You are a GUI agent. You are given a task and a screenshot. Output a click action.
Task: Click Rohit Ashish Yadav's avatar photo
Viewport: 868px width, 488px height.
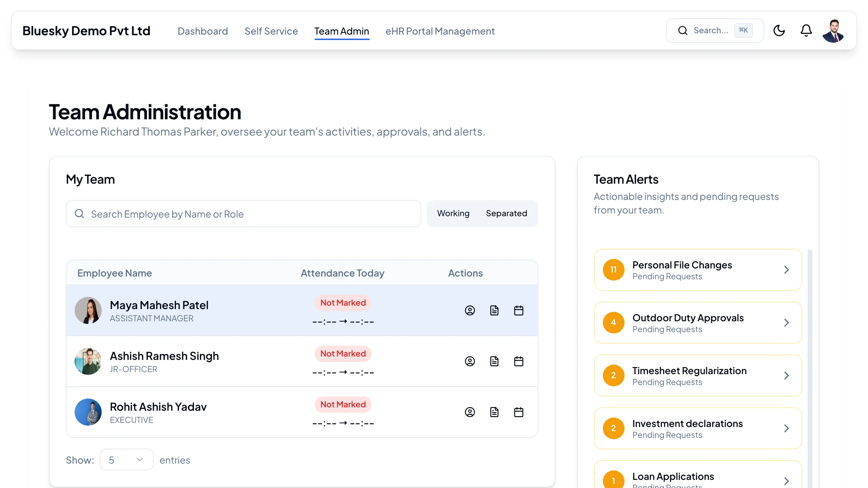(88, 412)
